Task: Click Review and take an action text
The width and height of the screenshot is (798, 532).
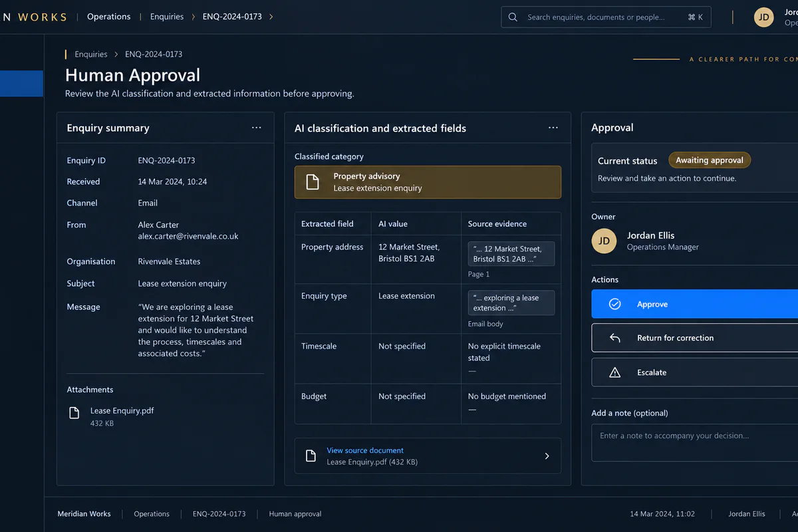Action: tap(667, 178)
